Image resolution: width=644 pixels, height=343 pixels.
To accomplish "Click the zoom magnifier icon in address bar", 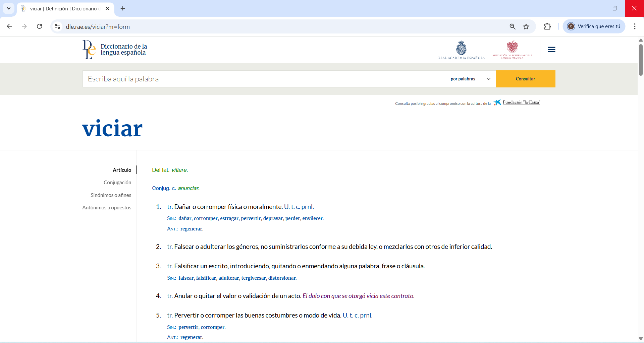I will [x=513, y=26].
